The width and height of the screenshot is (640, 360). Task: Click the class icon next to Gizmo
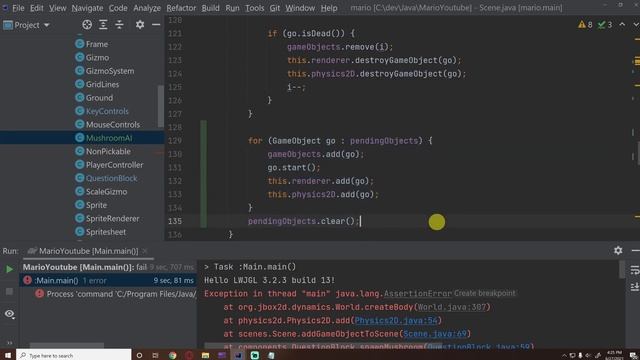click(80, 57)
